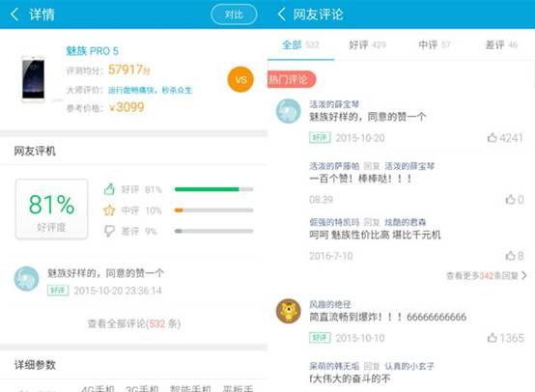Open username 炫酷的君森
This screenshot has height=392, width=535.
pyautogui.click(x=406, y=222)
